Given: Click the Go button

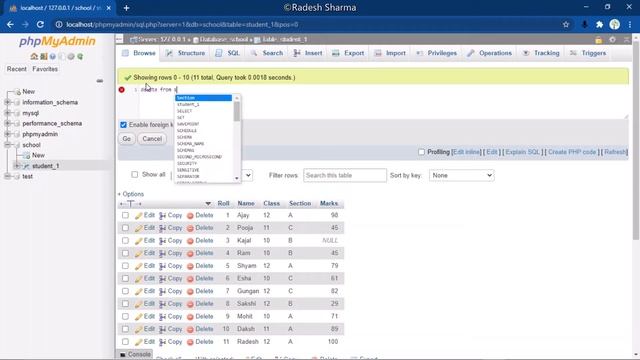Looking at the screenshot, I should (x=127, y=139).
